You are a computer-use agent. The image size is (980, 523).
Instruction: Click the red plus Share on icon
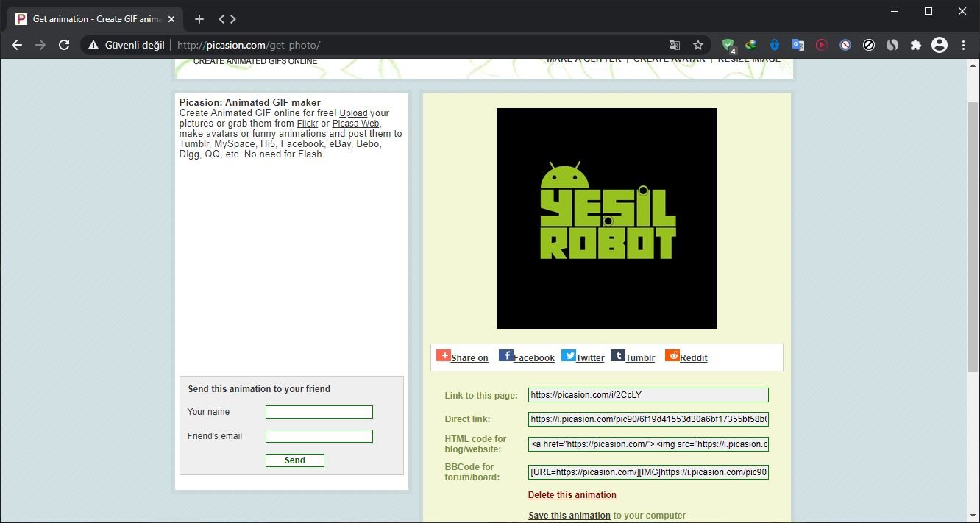(443, 355)
